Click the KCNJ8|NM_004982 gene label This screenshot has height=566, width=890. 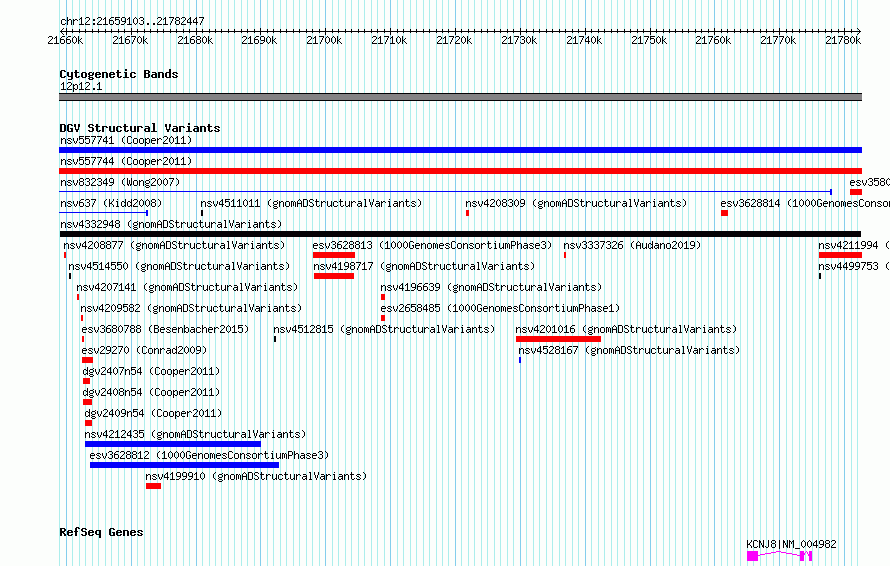pyautogui.click(x=791, y=544)
